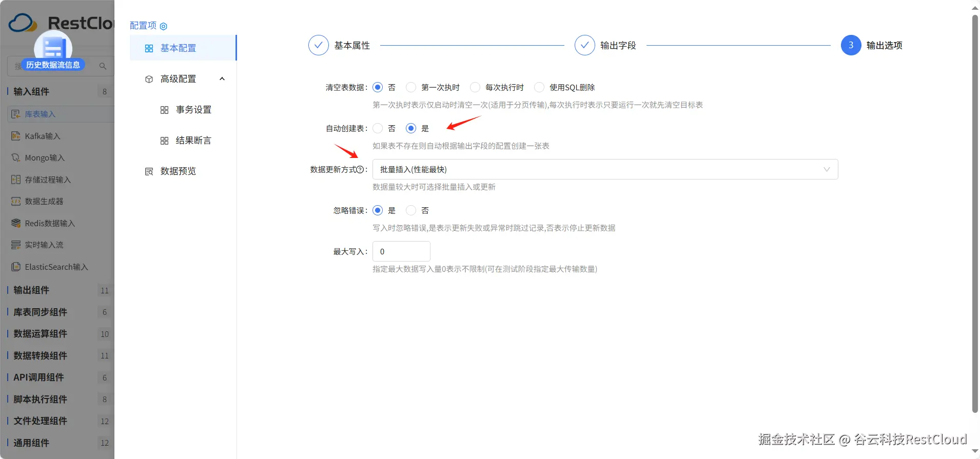The height and width of the screenshot is (459, 980).
Task: Click the checkmark circle of 输出字段 step
Action: click(584, 45)
